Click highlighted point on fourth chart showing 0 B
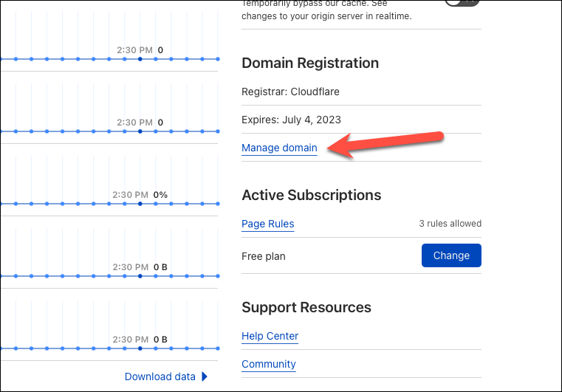562x392 pixels. tap(140, 276)
